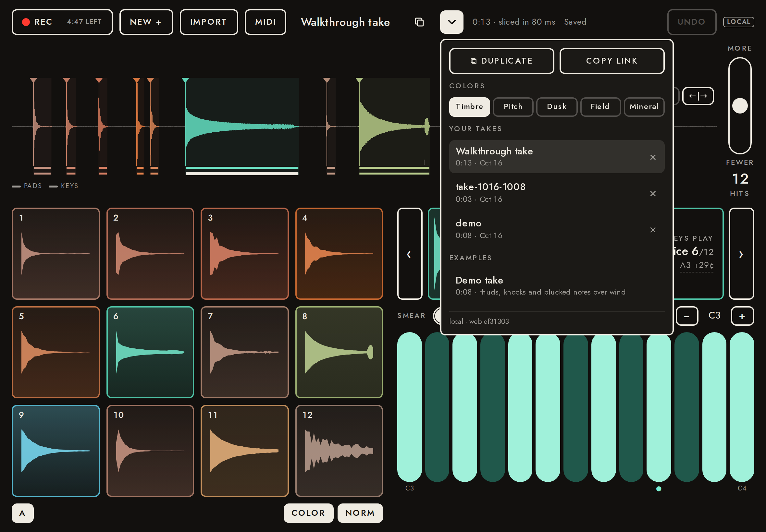The width and height of the screenshot is (766, 532).
Task: Trigger pad 4 with orange waveform
Action: click(339, 254)
